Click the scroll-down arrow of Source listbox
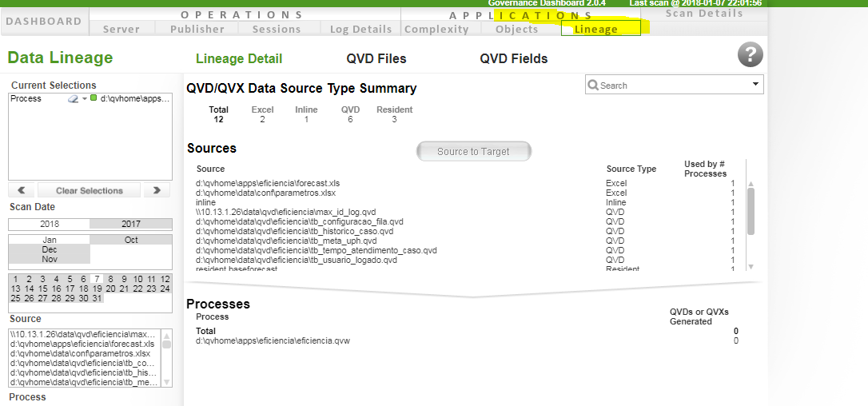868x406 pixels. click(166, 382)
